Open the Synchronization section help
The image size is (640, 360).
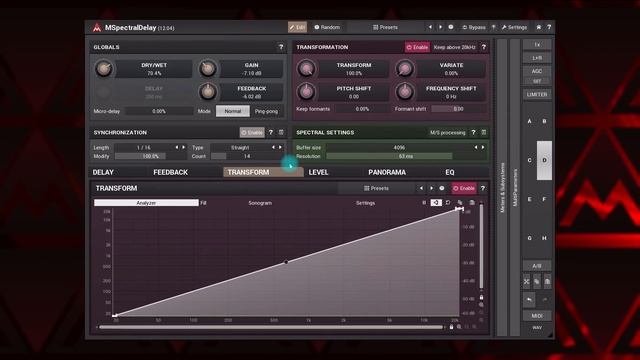coord(271,133)
